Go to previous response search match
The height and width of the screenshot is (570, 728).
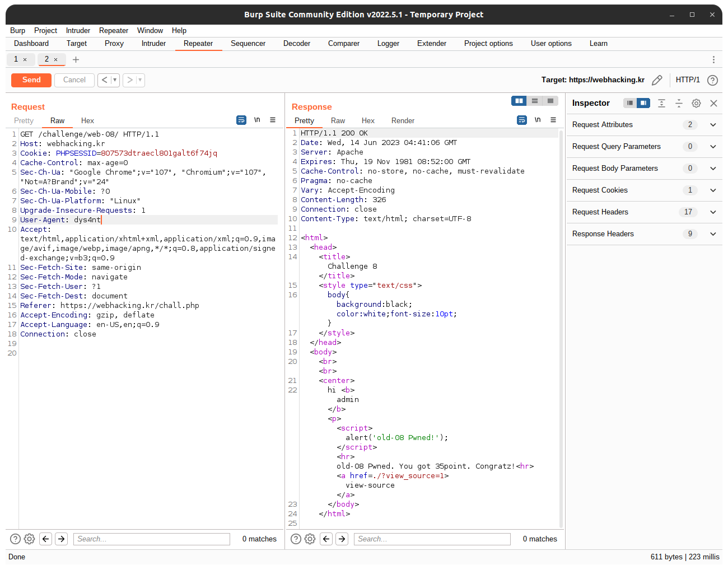pyautogui.click(x=326, y=539)
